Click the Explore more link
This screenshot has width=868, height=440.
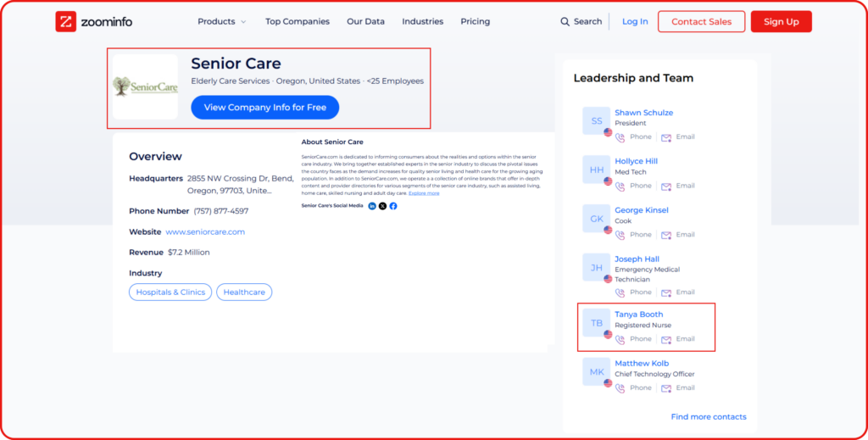click(x=424, y=193)
